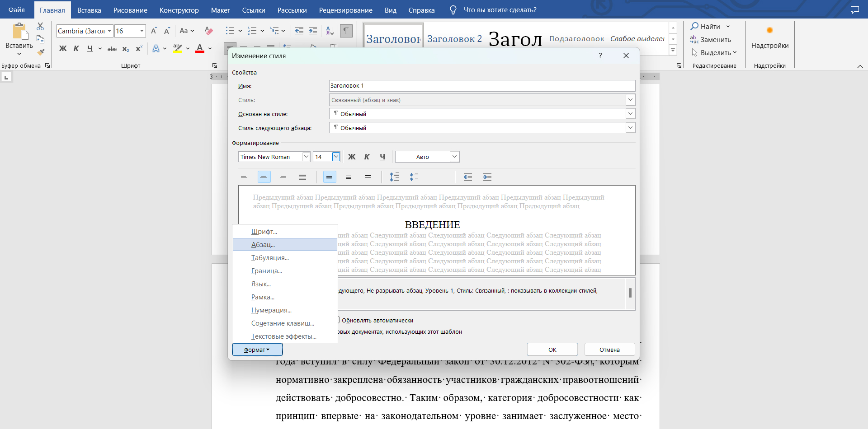Increase indent in ribbon paragraph group

[313, 31]
